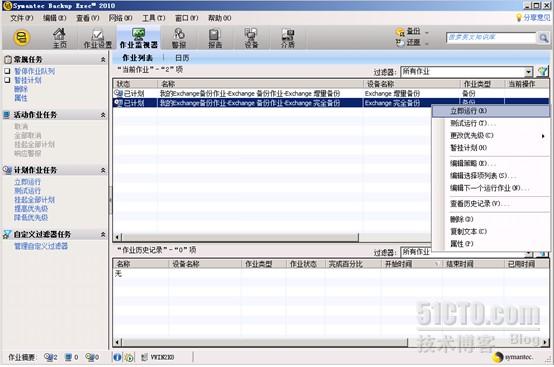Choose 立即运行 in the context menu
Screen dimensions: 554x367
pyautogui.click(x=490, y=111)
